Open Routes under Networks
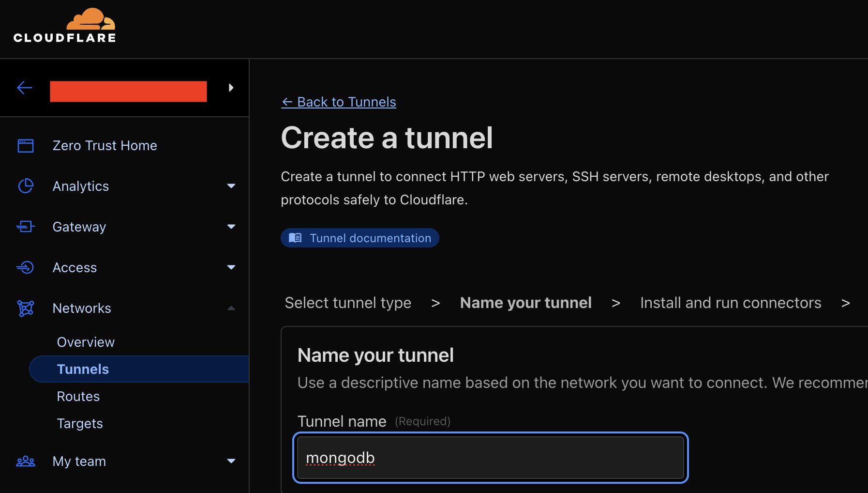The height and width of the screenshot is (493, 868). (x=78, y=396)
